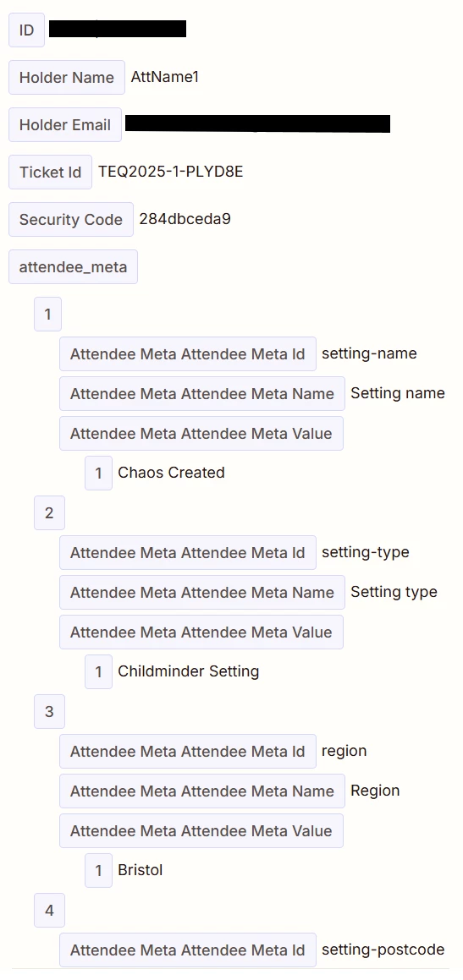Select the index pill next to Chaos Created

tap(98, 474)
